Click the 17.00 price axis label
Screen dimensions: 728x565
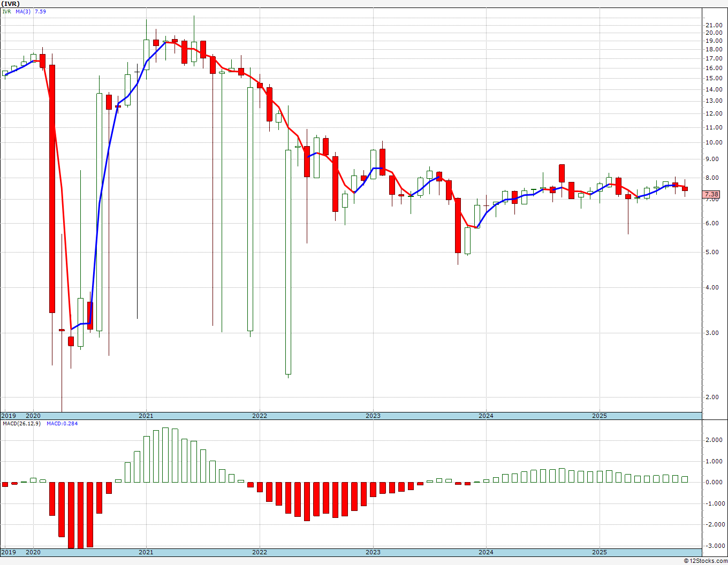[x=714, y=58]
